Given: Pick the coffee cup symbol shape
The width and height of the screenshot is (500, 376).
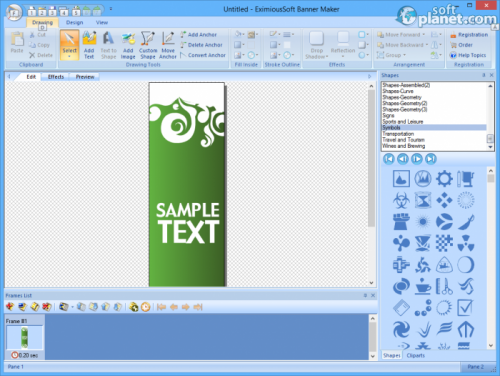Looking at the screenshot, I should tap(423, 287).
